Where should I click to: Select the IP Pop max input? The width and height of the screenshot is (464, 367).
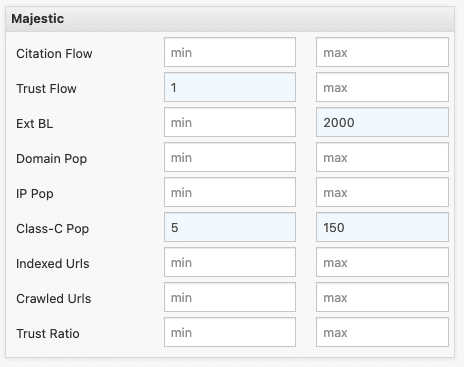click(x=382, y=192)
